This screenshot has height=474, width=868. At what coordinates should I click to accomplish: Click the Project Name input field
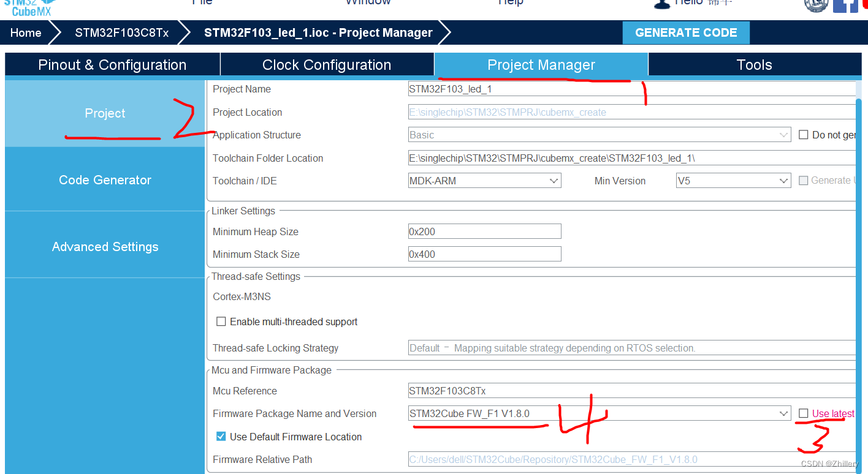pos(631,89)
